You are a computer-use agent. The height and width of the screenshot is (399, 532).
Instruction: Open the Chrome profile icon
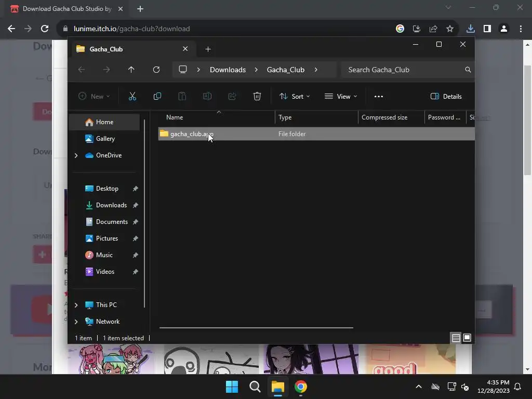click(x=504, y=29)
